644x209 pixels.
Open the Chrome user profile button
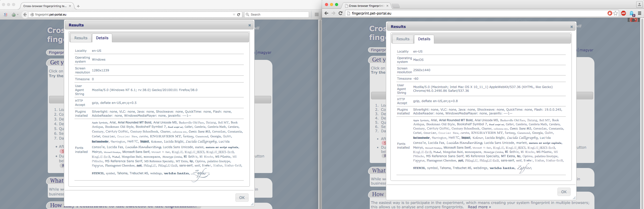(639, 4)
